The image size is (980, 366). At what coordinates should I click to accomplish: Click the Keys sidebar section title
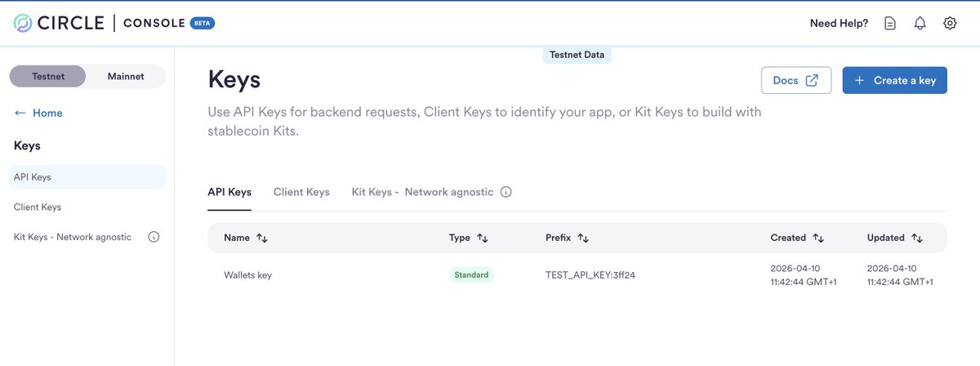tap(27, 145)
